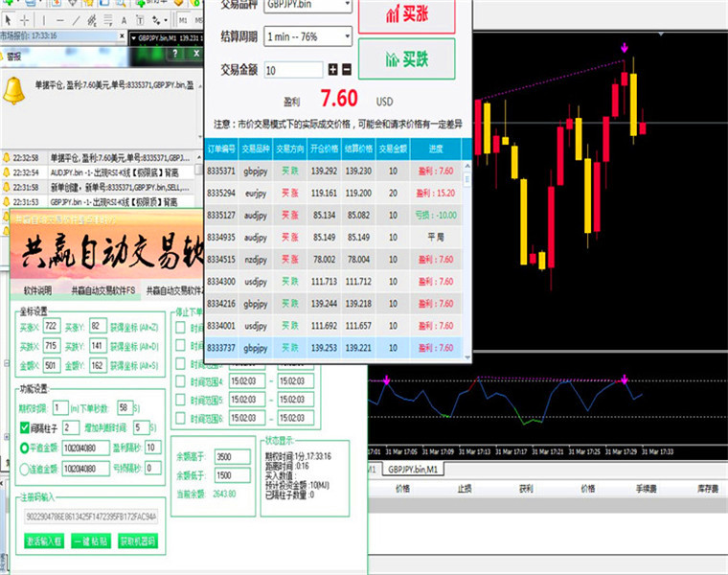Select the vertical line drawing tool
The image size is (728, 575).
(44, 20)
